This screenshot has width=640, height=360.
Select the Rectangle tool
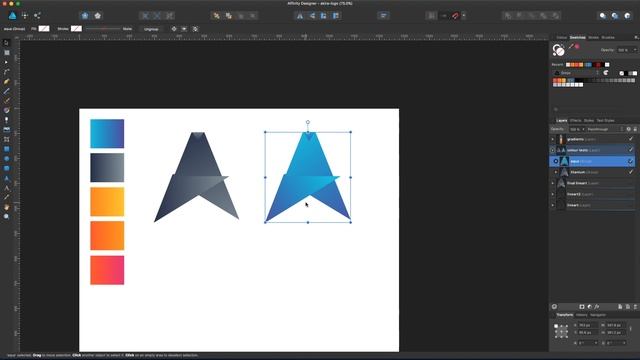point(7,149)
